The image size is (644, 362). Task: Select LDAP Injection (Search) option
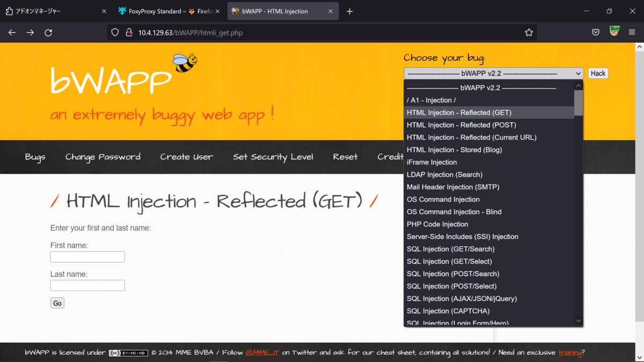click(x=489, y=174)
